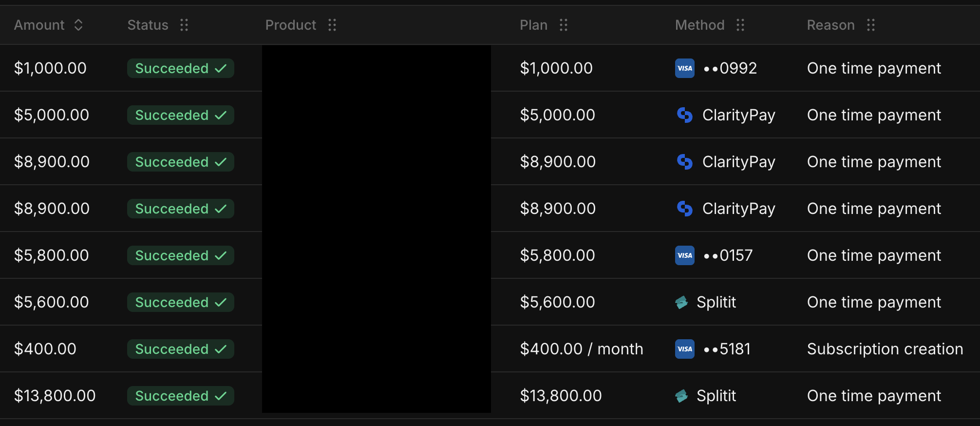The height and width of the screenshot is (426, 980).
Task: Click One time payment in $5,800.00 row
Action: (x=874, y=255)
